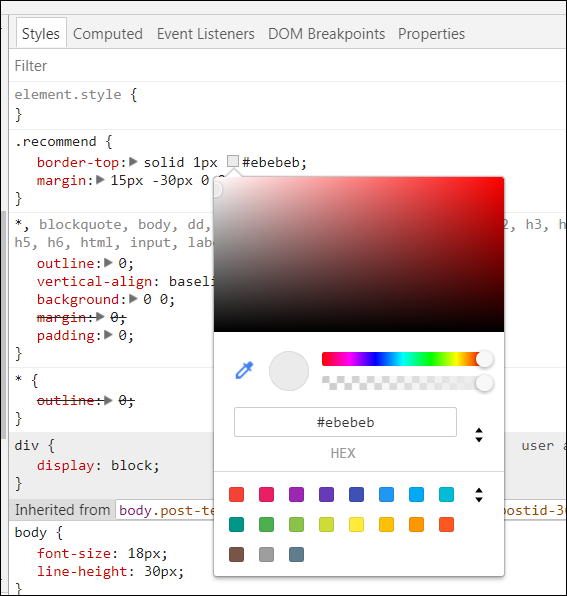Expand the background shorthand property

point(133,299)
